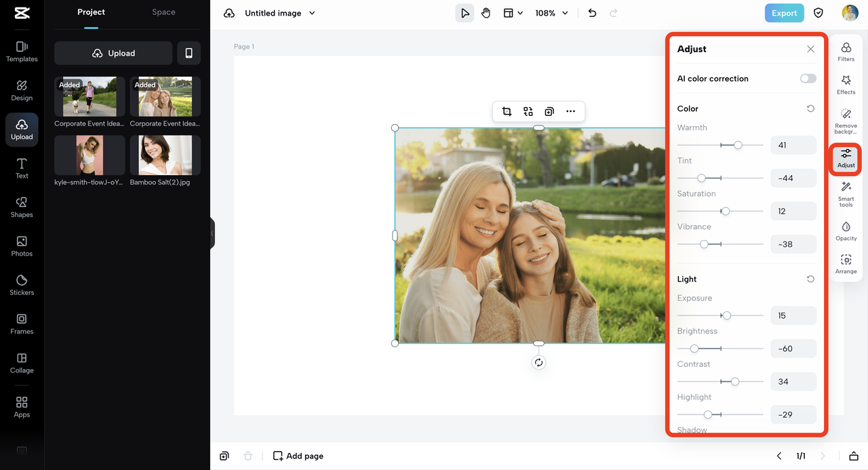Open more options in floating toolbar
Screen dimensions: 868x470
[571, 112]
